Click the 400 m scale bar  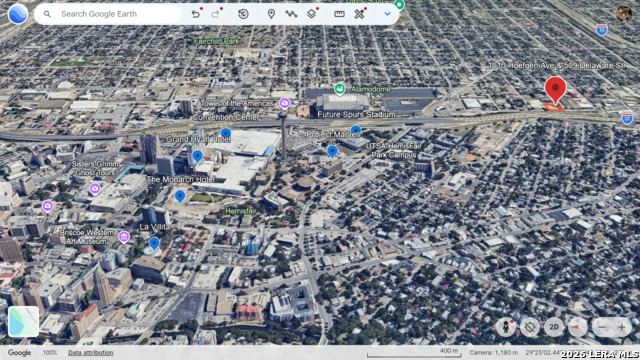coord(413,353)
